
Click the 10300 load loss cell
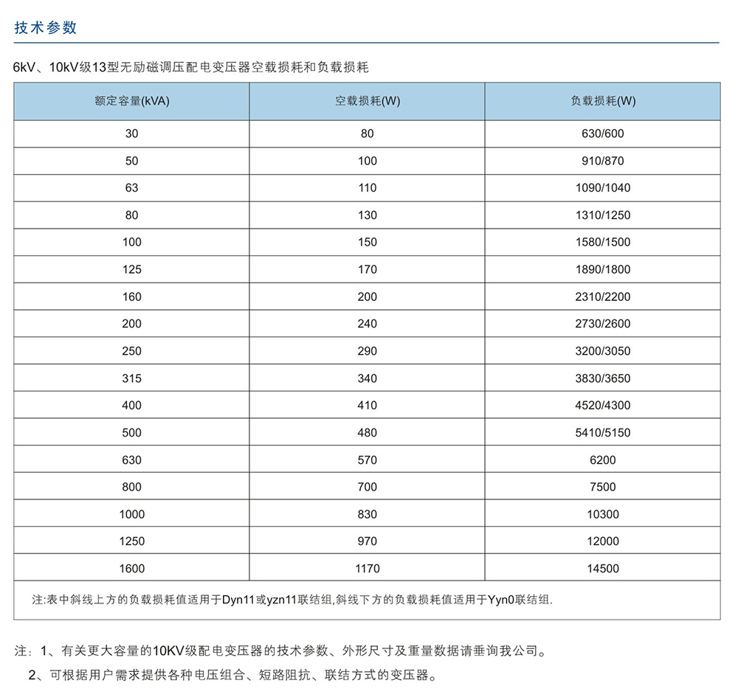tap(602, 514)
